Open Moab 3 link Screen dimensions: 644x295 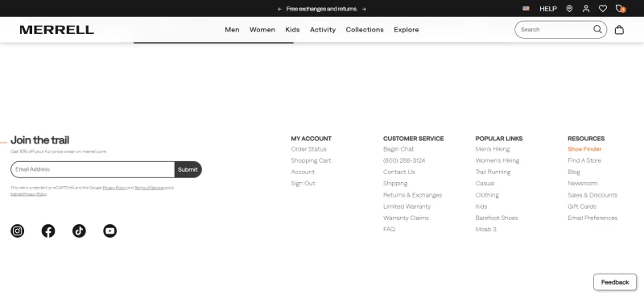[x=485, y=229]
